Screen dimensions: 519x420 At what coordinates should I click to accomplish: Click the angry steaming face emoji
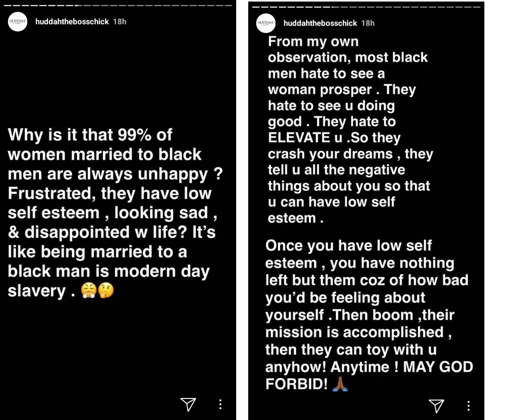(89, 290)
